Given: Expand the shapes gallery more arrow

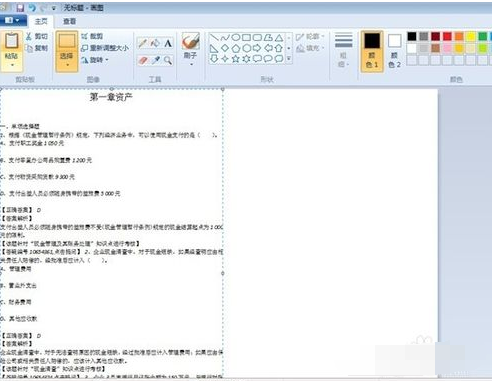Looking at the screenshot, I should coord(289,59).
